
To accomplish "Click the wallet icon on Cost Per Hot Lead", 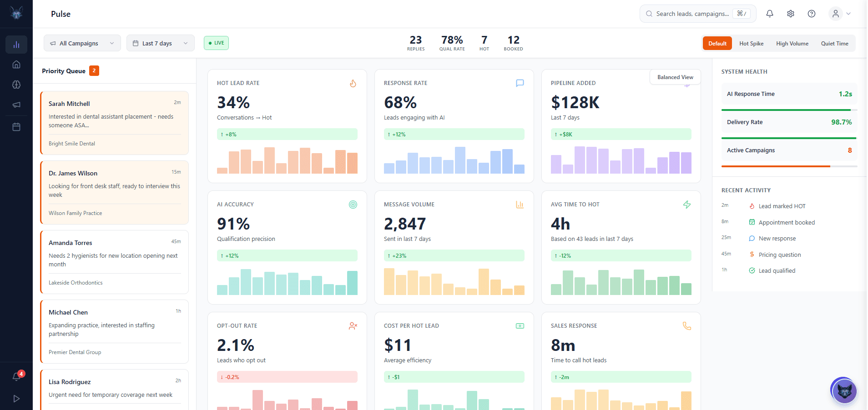I will coord(520,326).
